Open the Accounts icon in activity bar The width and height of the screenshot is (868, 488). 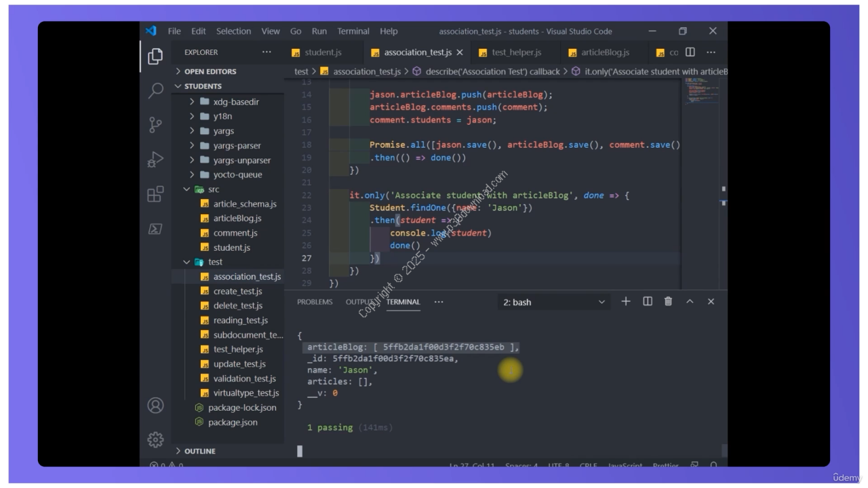[x=156, y=405]
